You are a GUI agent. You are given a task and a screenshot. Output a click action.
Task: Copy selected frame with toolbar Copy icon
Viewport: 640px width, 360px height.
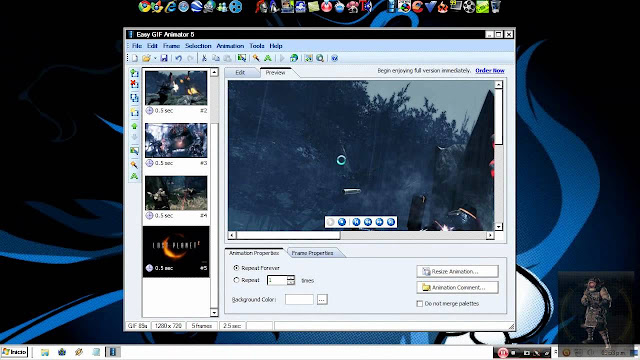click(x=216, y=58)
